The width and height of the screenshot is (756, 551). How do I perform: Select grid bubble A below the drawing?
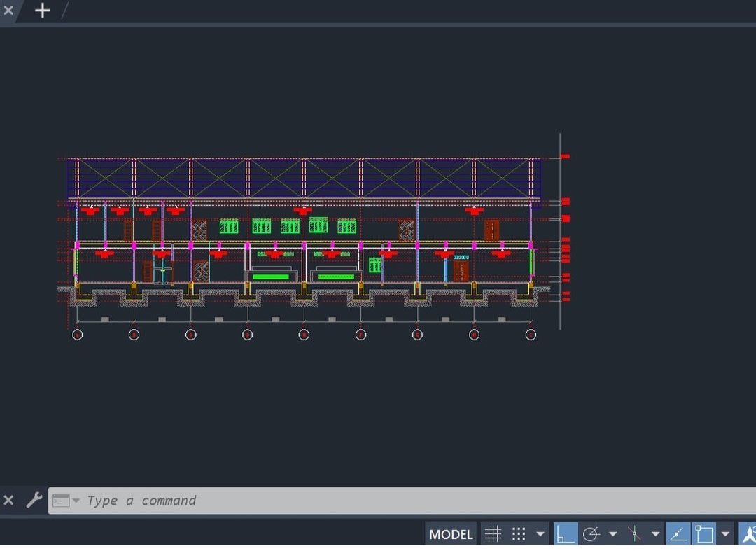click(77, 335)
